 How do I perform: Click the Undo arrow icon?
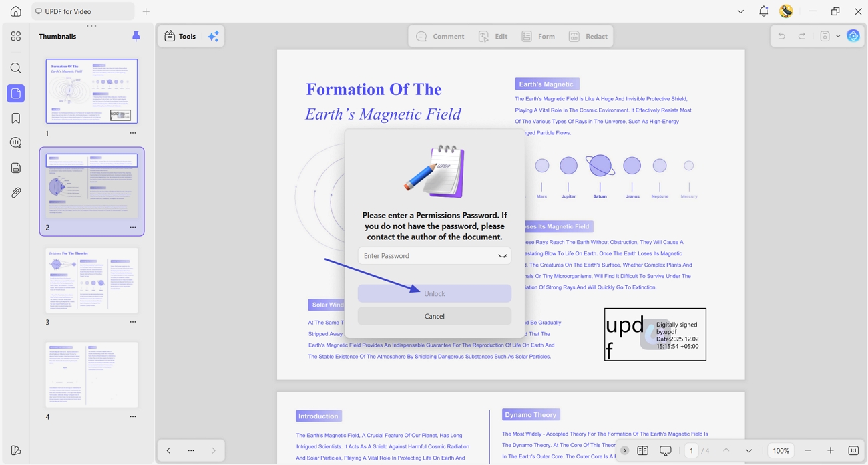pyautogui.click(x=781, y=36)
